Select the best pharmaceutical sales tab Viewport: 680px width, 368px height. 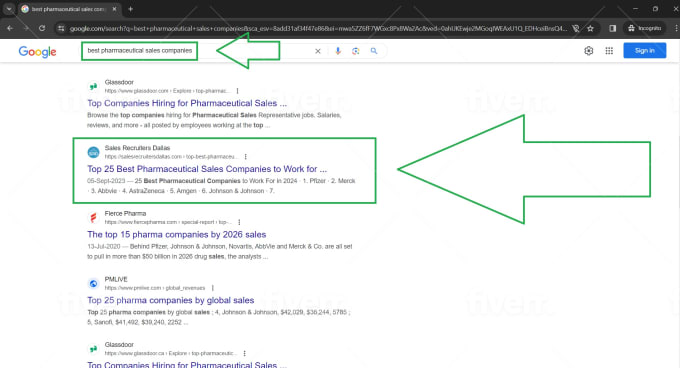(x=69, y=9)
